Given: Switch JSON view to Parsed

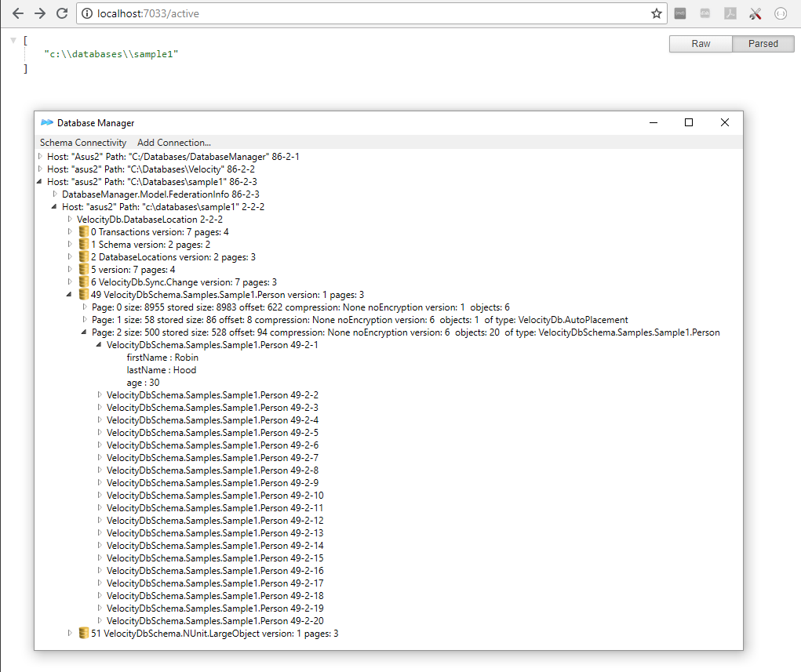Looking at the screenshot, I should pyautogui.click(x=763, y=44).
